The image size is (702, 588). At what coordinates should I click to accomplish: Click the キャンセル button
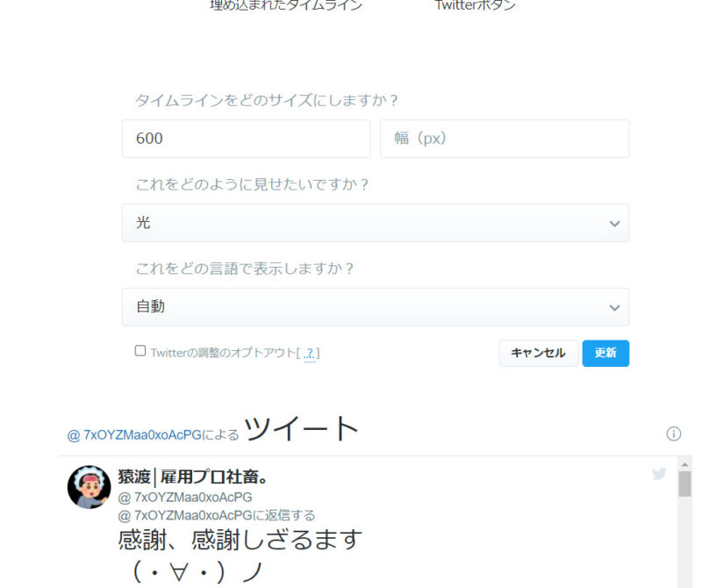[x=538, y=354]
